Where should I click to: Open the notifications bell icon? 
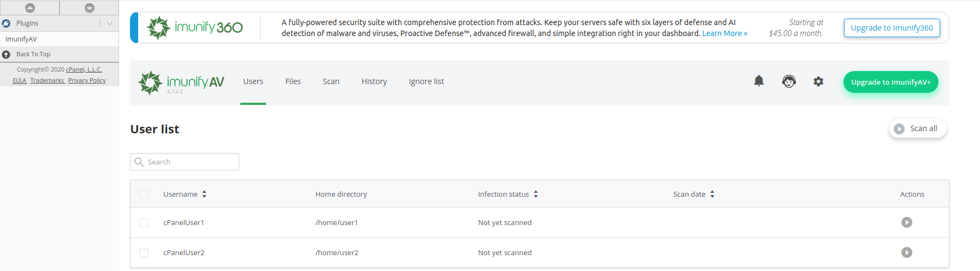[759, 81]
